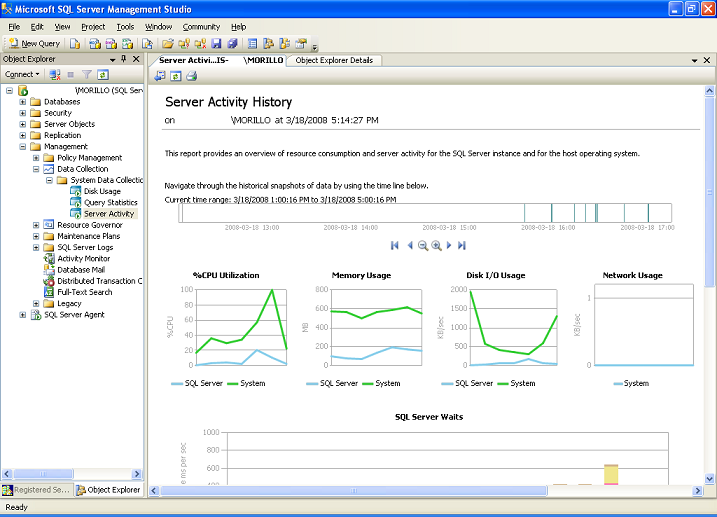
Task: Open the Tools menu
Action: click(124, 27)
